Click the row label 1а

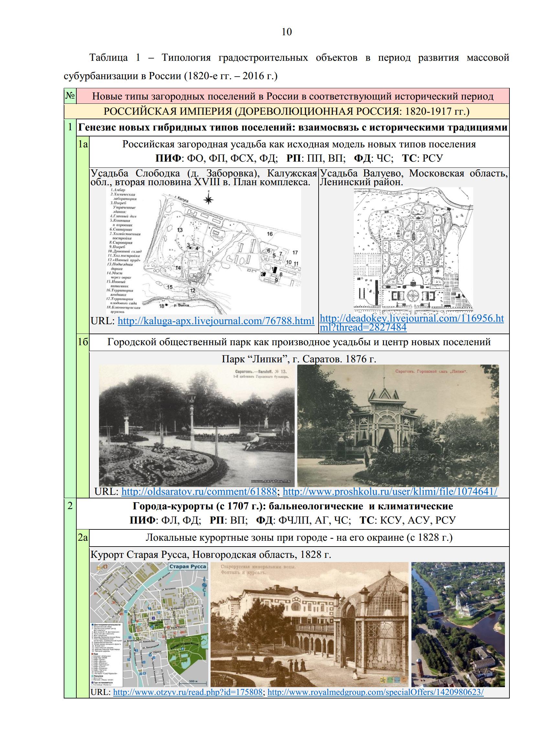83,144
